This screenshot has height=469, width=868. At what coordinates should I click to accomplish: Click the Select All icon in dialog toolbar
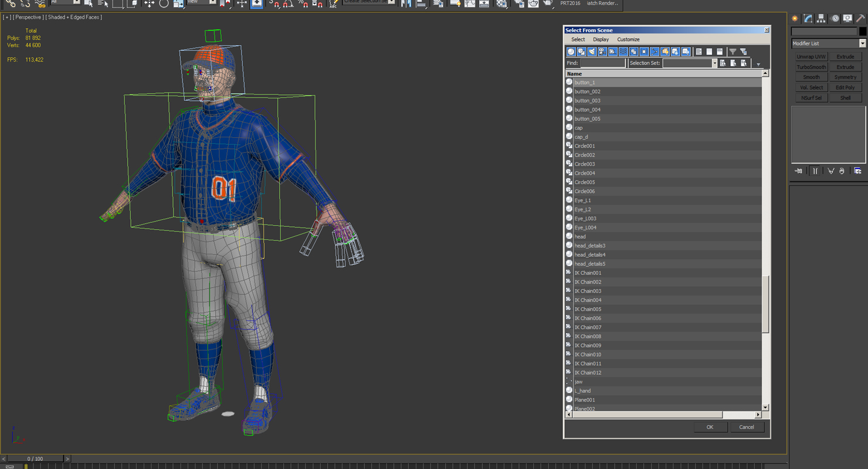699,52
